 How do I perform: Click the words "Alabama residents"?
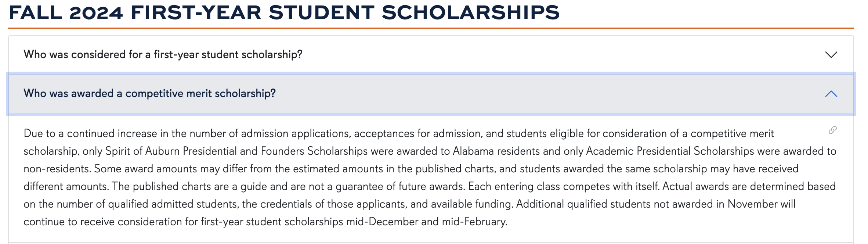(x=496, y=151)
